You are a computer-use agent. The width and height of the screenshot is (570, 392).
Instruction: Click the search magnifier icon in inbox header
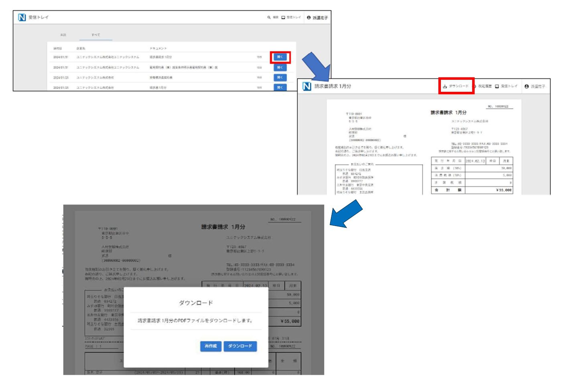[269, 18]
